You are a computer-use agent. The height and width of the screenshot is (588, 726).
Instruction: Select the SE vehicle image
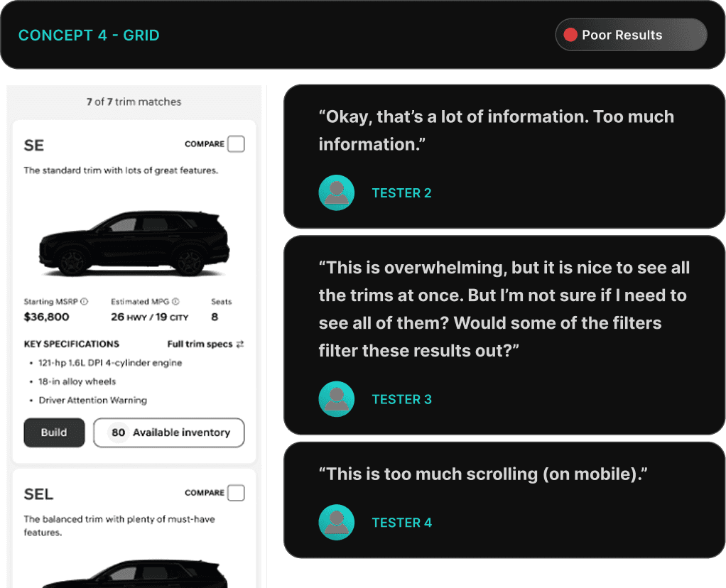pos(134,243)
